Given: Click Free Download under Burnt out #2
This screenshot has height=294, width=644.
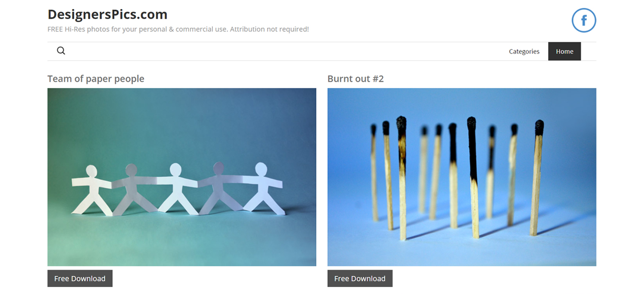Looking at the screenshot, I should [360, 279].
